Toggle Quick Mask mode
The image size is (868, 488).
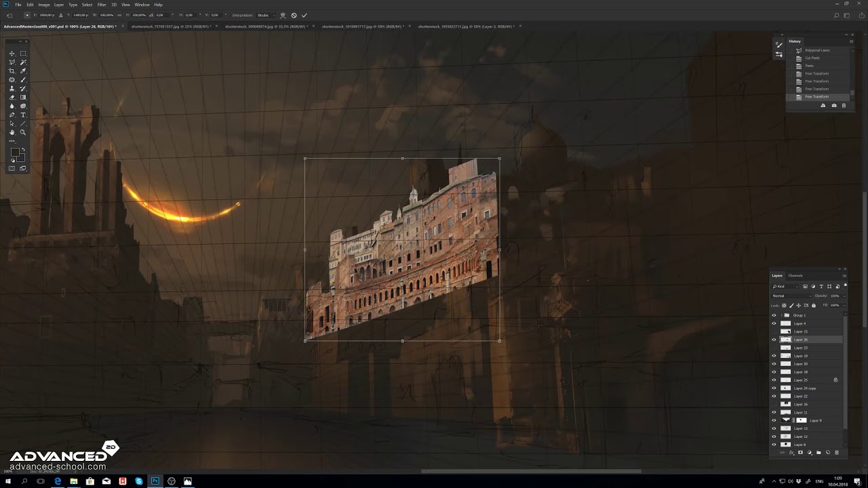click(x=12, y=168)
